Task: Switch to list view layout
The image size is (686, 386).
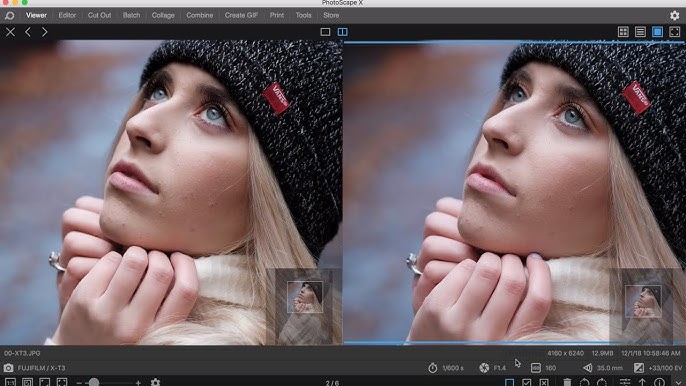Action: pyautogui.click(x=640, y=32)
